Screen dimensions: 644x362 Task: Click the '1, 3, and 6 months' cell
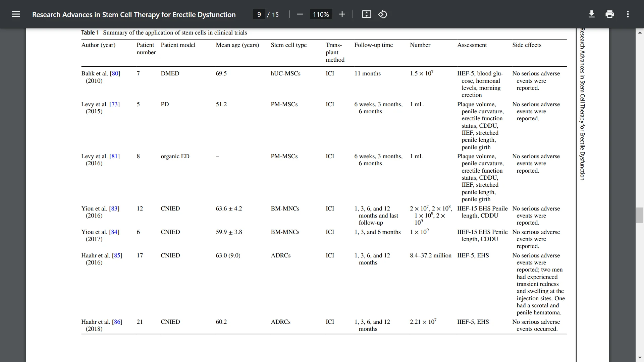pos(378,232)
